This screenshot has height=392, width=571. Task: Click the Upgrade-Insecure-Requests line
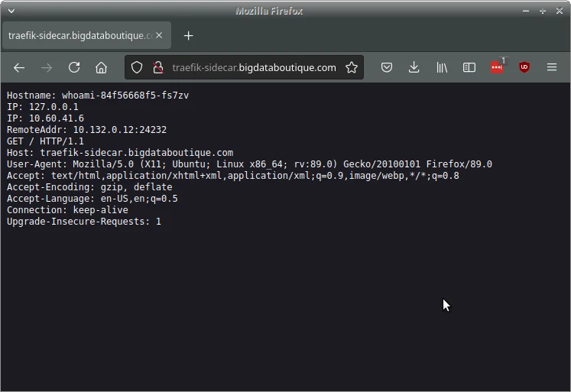point(84,222)
